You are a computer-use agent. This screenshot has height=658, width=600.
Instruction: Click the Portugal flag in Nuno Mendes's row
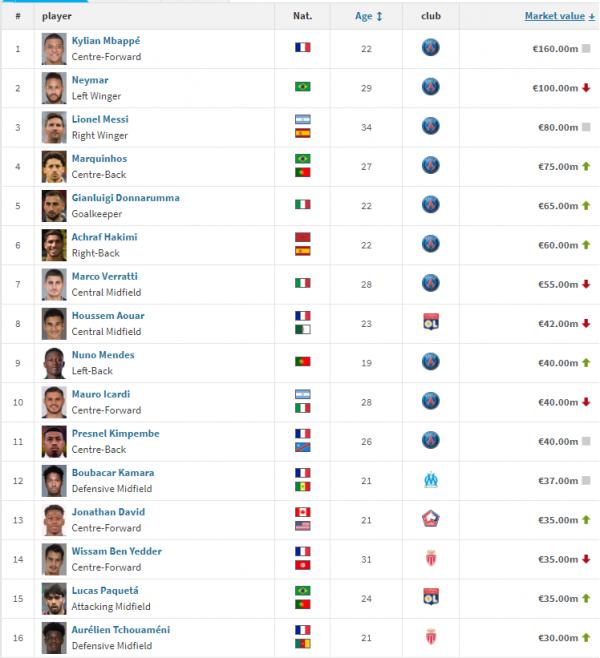click(x=302, y=361)
